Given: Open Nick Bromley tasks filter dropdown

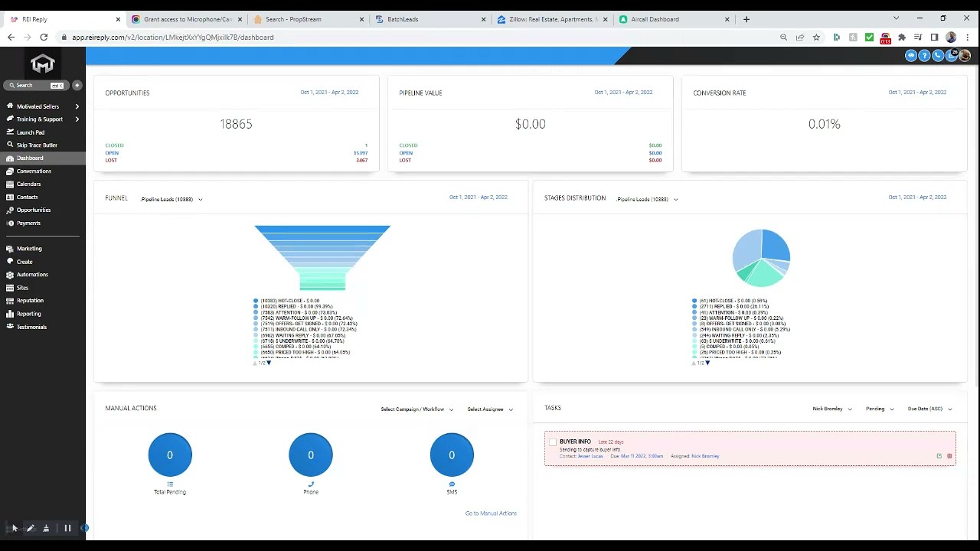Looking at the screenshot, I should [x=832, y=409].
